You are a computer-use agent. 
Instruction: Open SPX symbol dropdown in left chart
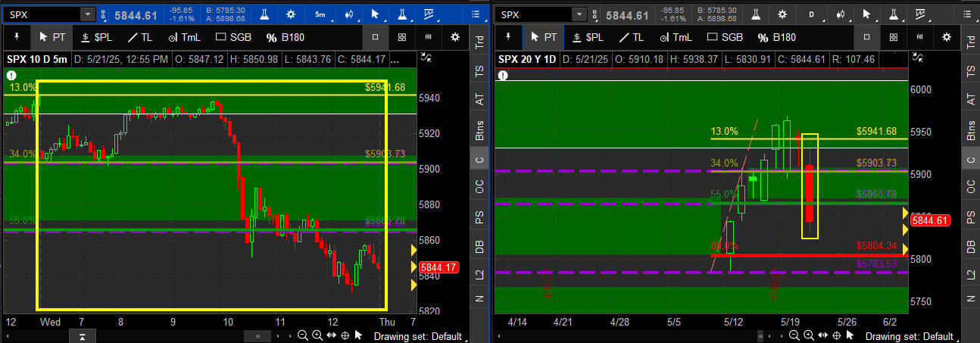pyautogui.click(x=88, y=14)
